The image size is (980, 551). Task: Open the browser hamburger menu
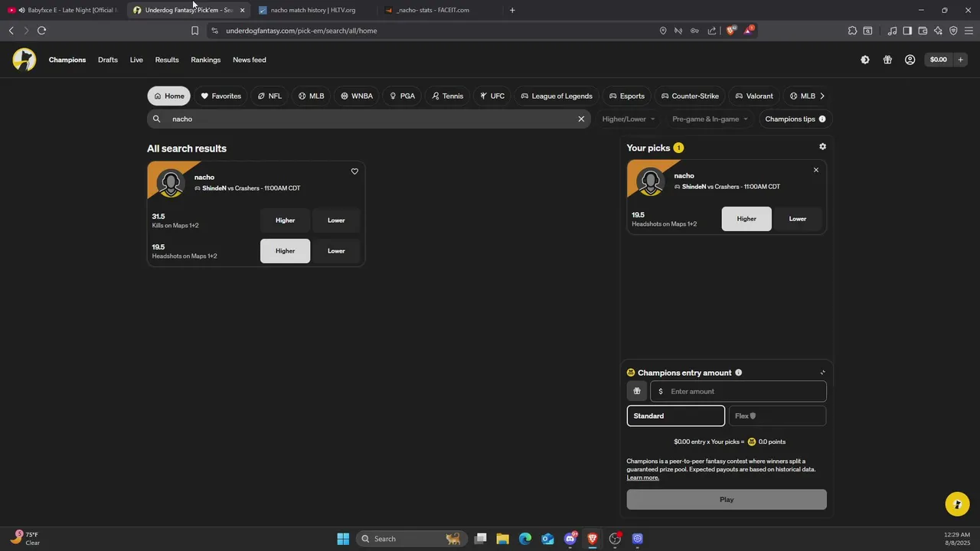[x=969, y=31]
